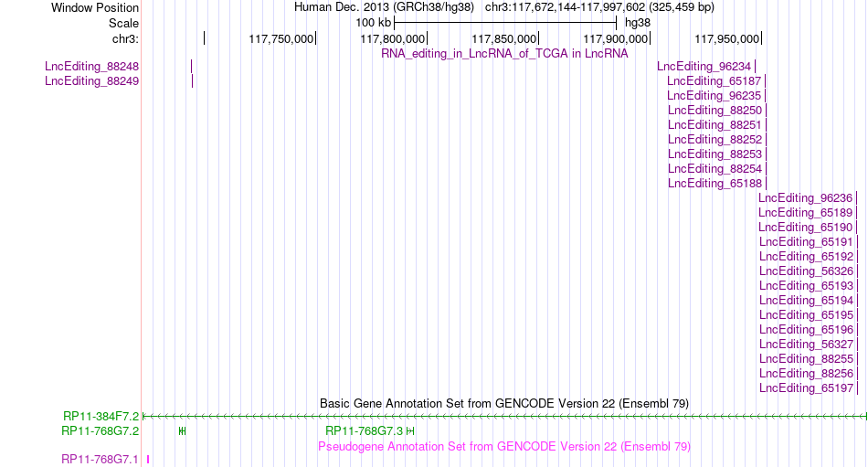Click the 100 kb scale bar
The height and width of the screenshot is (467, 868).
[505, 23]
